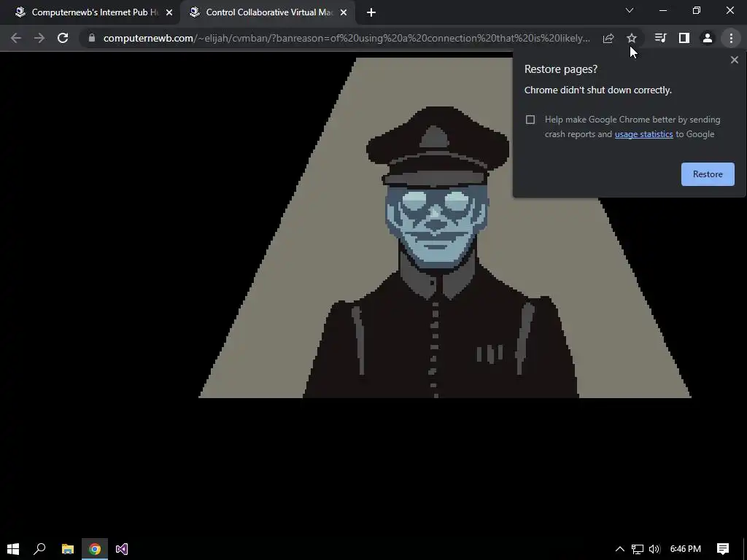Click the pixel-art officer image
Image resolution: width=747 pixels, height=560 pixels.
444,227
